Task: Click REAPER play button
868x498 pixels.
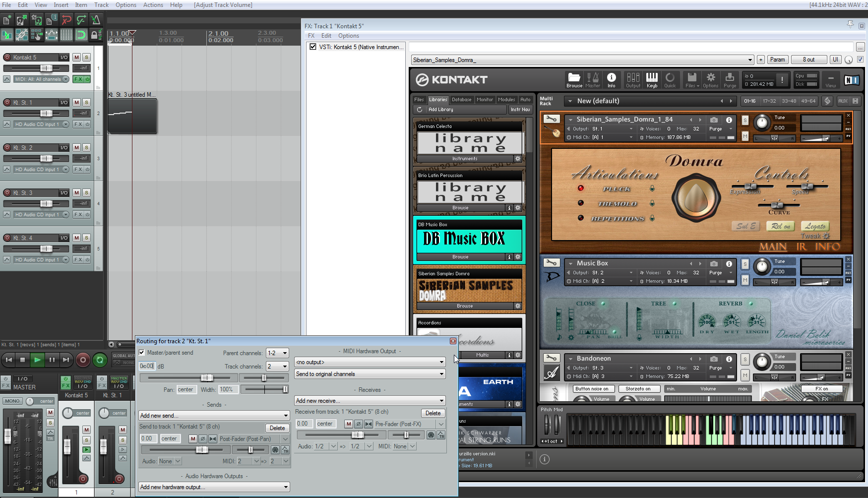Action: pos(37,360)
